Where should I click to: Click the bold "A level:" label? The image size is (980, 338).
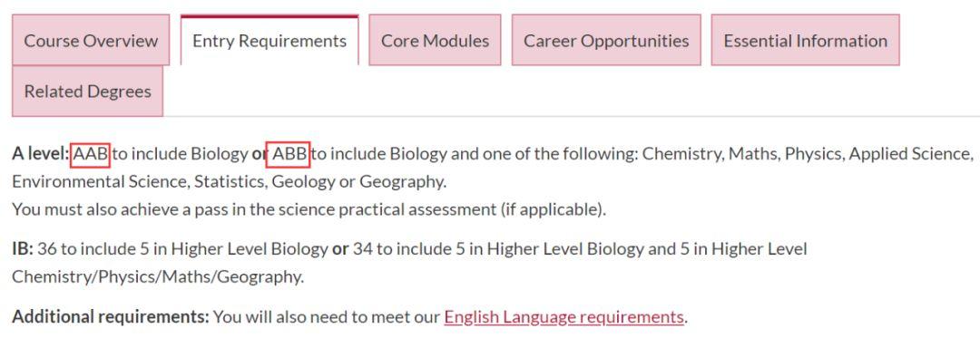tap(41, 154)
